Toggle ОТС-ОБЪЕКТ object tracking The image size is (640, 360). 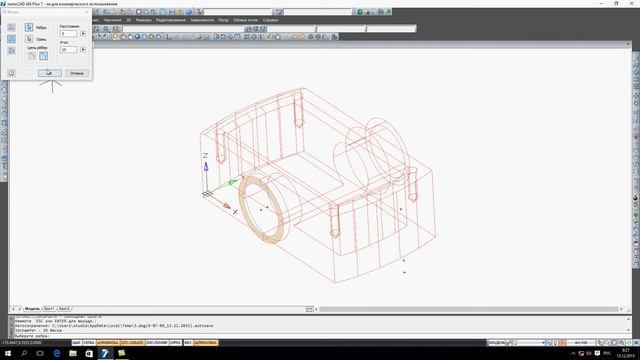(133, 343)
